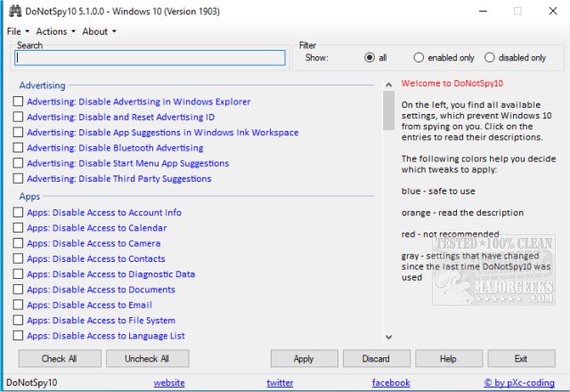Click the 'blue - safe to use' text

pyautogui.click(x=438, y=192)
